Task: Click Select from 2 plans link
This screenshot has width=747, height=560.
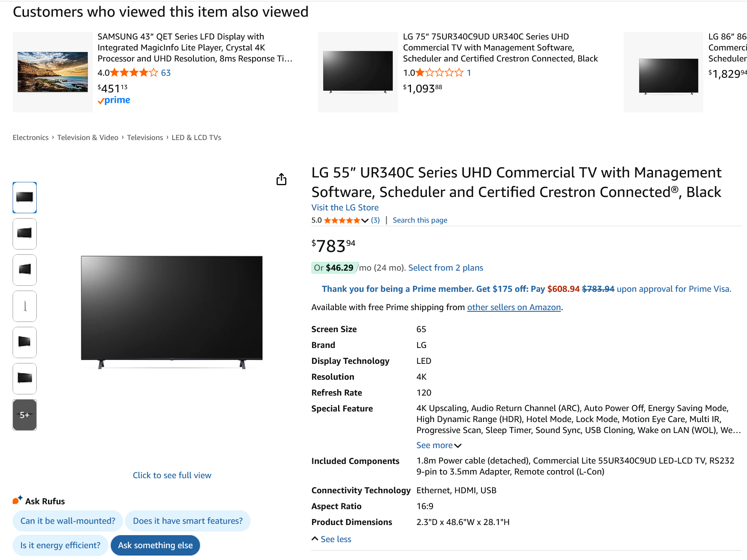Action: 446,268
